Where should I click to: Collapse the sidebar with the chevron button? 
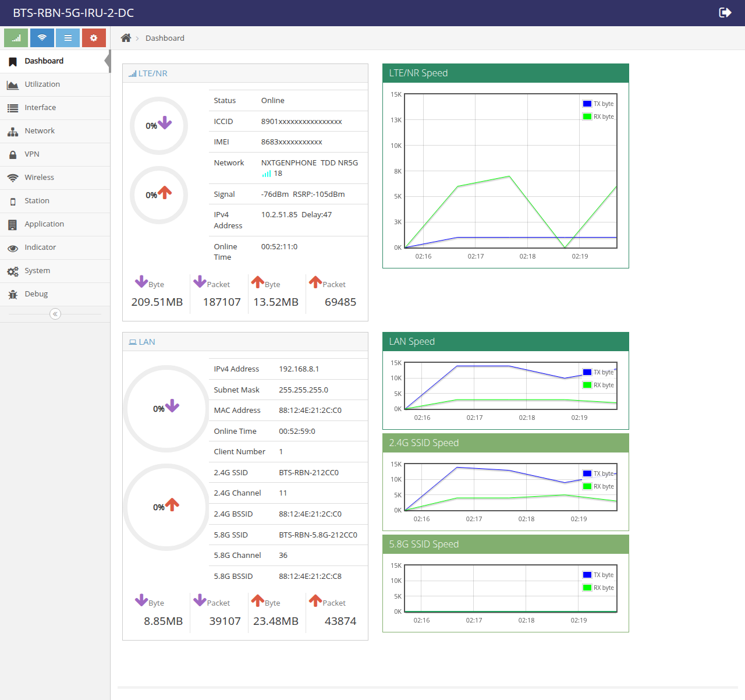[x=55, y=314]
